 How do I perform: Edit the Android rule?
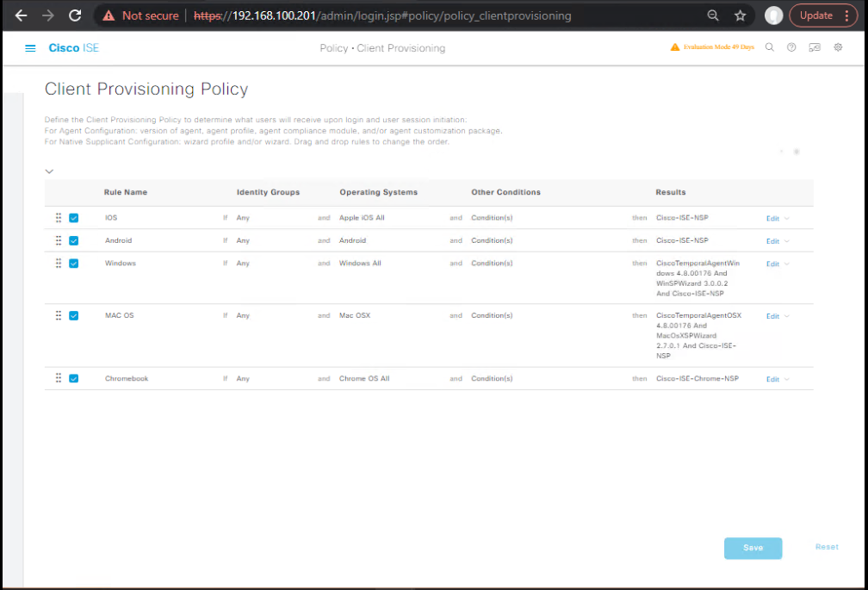[772, 241]
